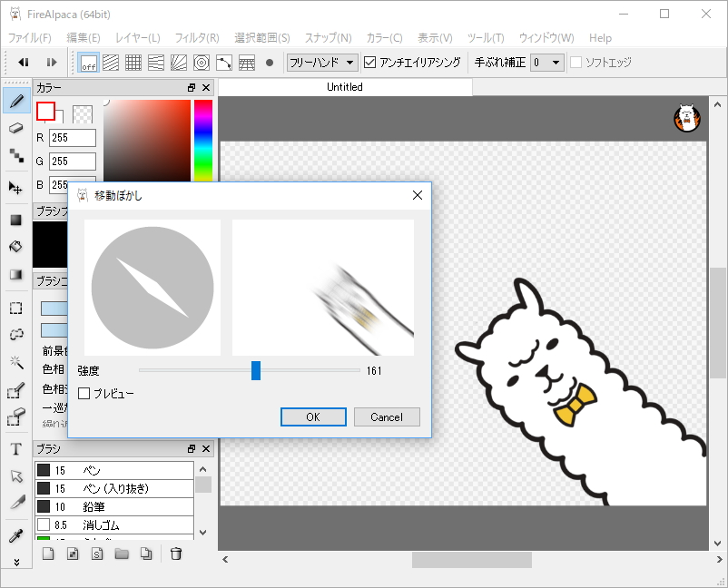Viewport: 728px width, 588px height.
Task: Select the Lasso selection tool
Action: (16, 334)
